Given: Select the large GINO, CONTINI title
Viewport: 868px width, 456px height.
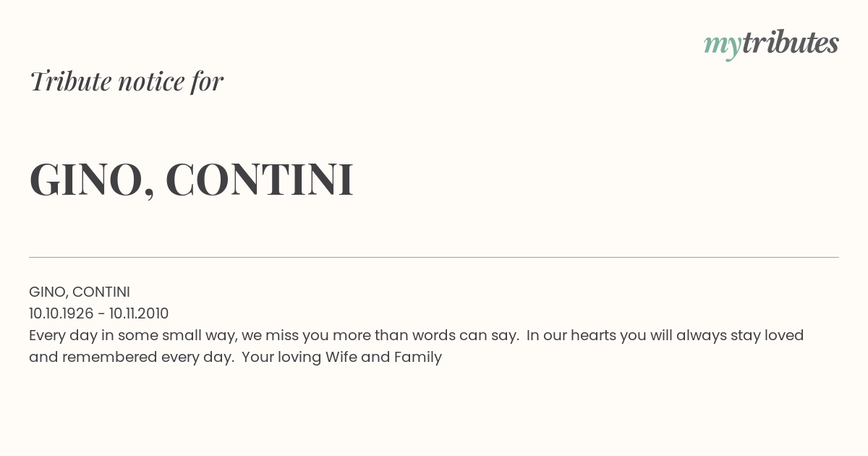Looking at the screenshot, I should point(192,180).
